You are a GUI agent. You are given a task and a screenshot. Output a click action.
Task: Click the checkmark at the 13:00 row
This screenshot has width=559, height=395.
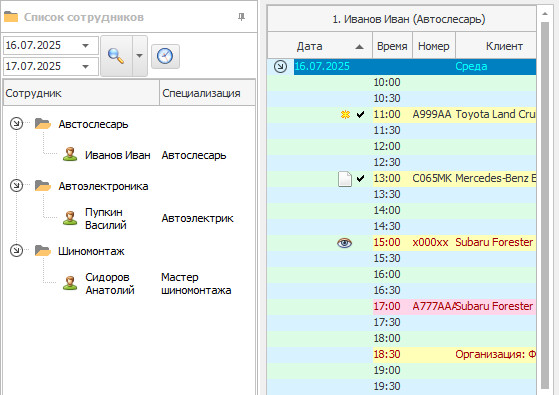coord(360,178)
